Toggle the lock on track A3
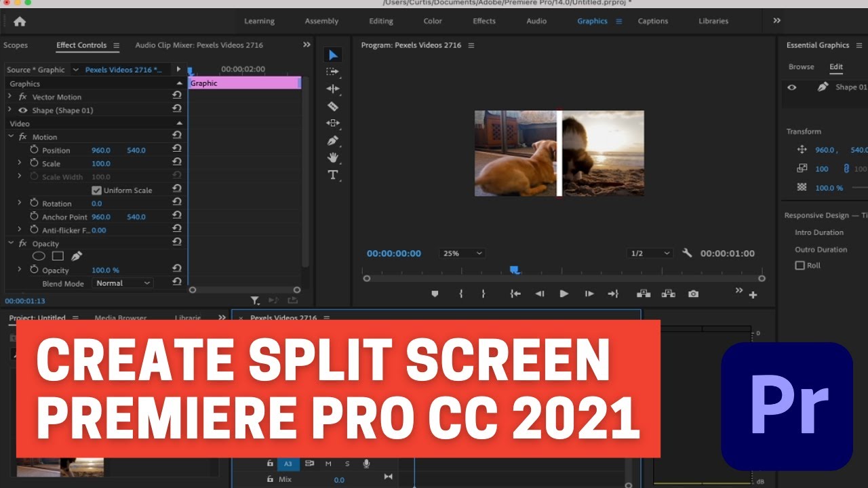Image resolution: width=868 pixels, height=488 pixels. (270, 464)
